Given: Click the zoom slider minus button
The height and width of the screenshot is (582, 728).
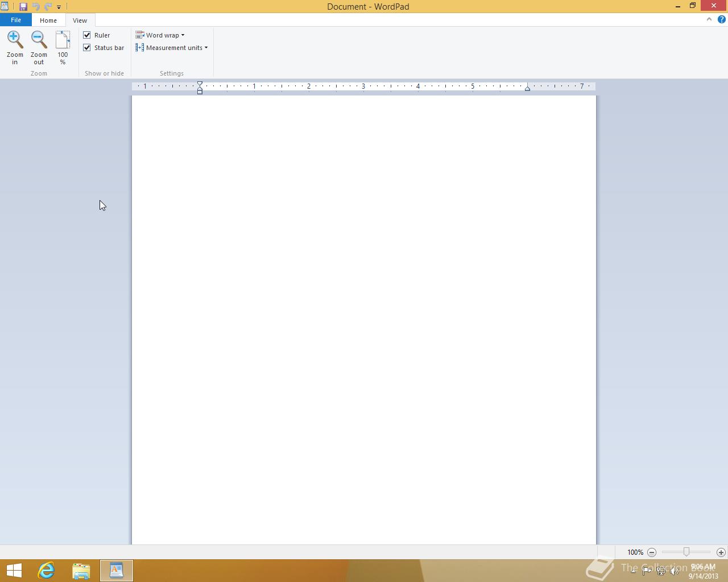Looking at the screenshot, I should click(x=652, y=552).
